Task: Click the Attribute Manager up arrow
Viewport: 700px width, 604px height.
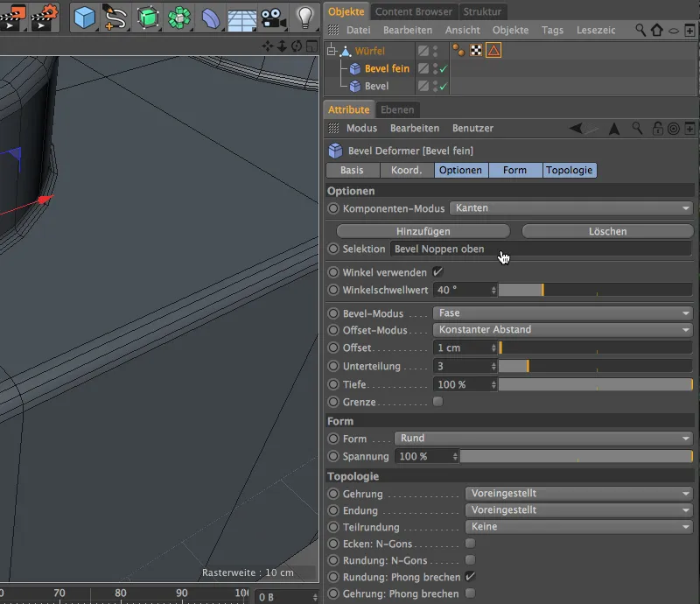Action: click(614, 129)
